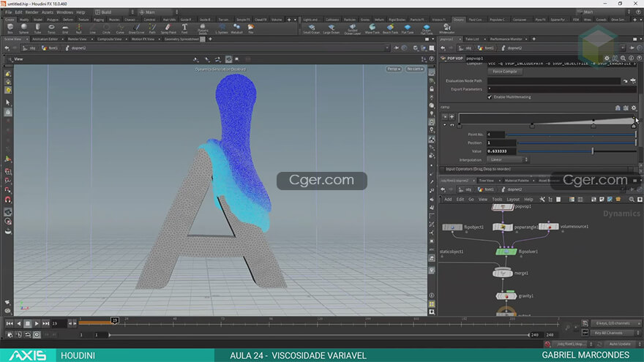Open the No cam dropdown
This screenshot has height=362, width=644.
(x=415, y=69)
